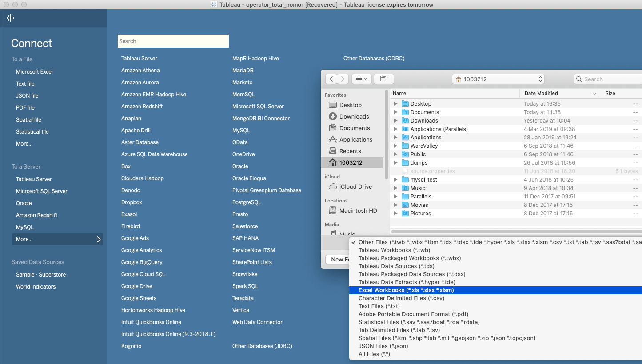Select the Music folder in file list
The height and width of the screenshot is (364, 642).
click(x=516, y=188)
